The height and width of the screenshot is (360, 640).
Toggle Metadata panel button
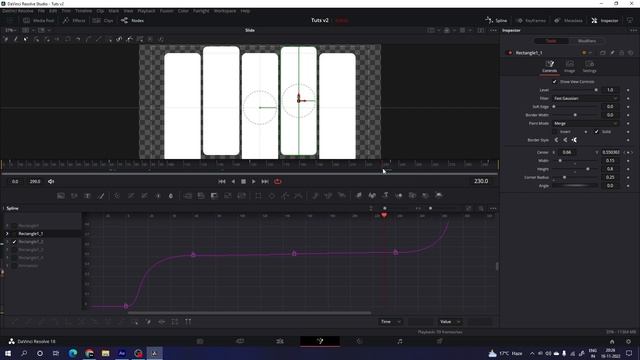pos(568,20)
